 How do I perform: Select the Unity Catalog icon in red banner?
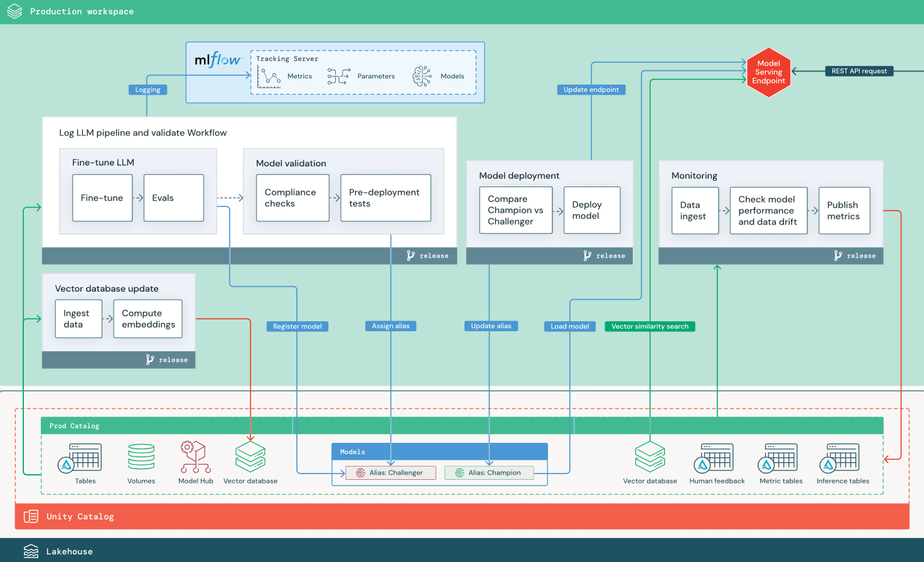tap(31, 516)
